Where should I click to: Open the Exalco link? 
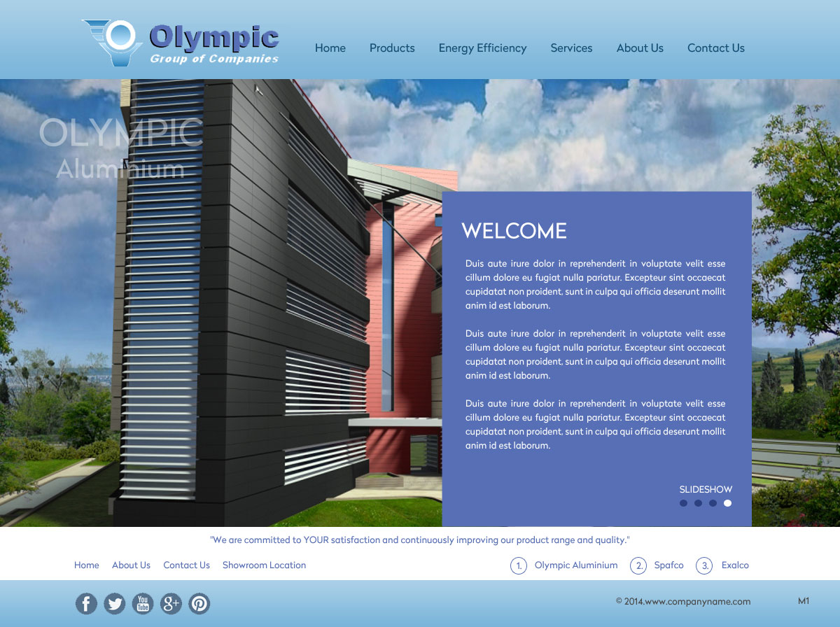735,565
